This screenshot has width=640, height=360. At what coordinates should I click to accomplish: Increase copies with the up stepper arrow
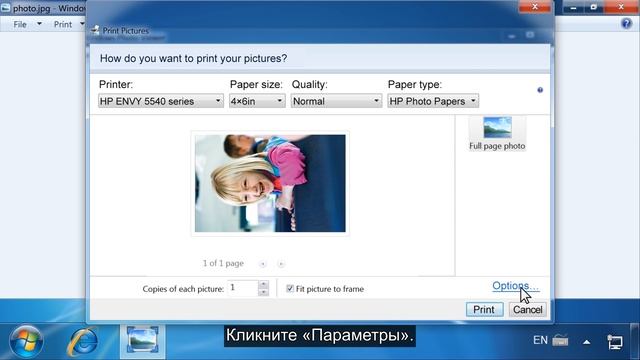click(x=264, y=284)
